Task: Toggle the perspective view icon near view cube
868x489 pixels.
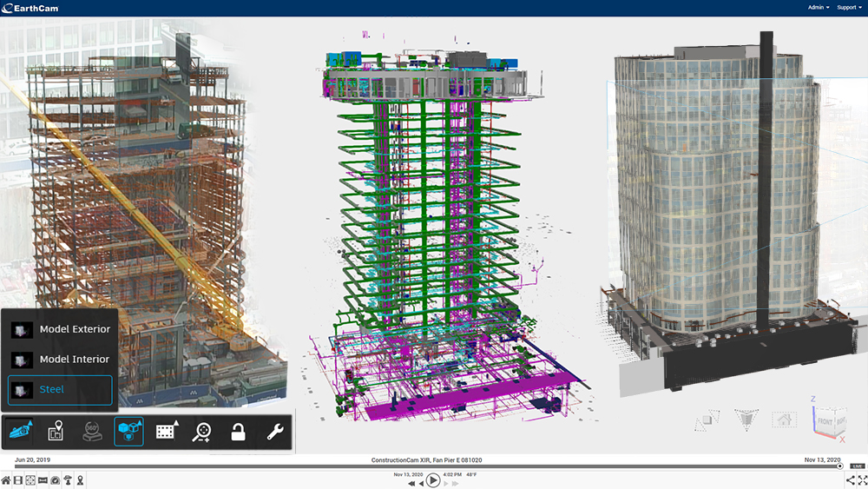Action: click(746, 421)
